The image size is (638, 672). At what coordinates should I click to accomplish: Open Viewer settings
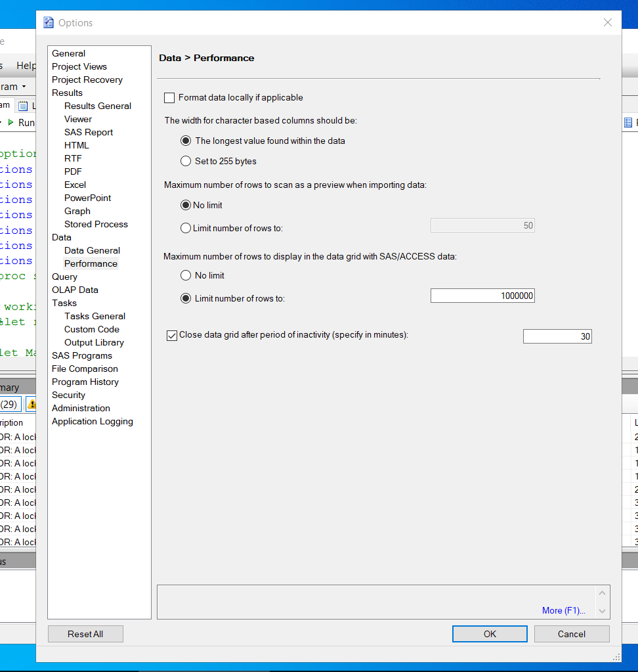(78, 119)
